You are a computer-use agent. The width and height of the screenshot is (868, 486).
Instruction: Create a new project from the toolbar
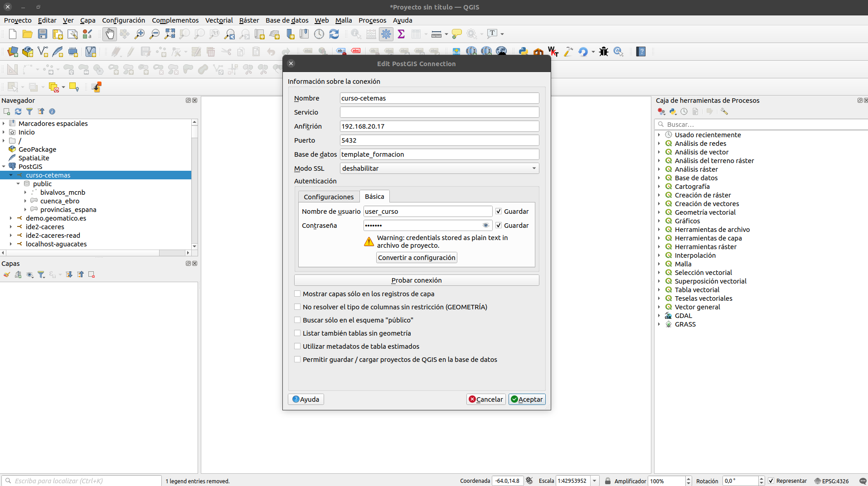13,34
